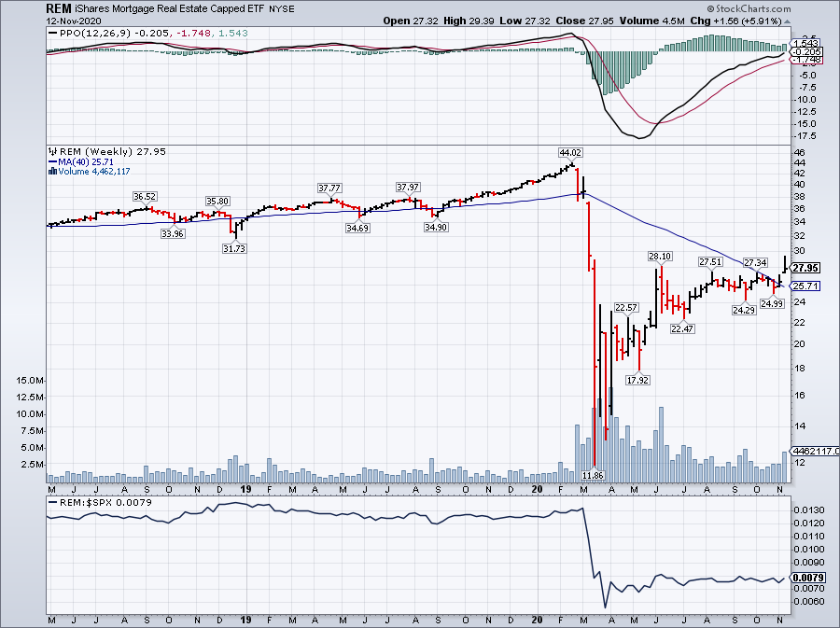This screenshot has height=628, width=840.
Task: Click the 2.5M volume axis label
Action: (x=32, y=464)
